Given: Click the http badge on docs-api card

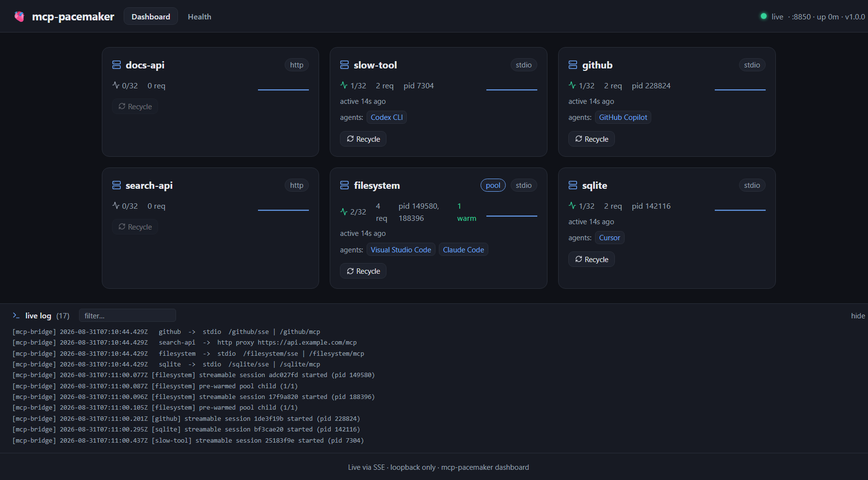Looking at the screenshot, I should (297, 65).
